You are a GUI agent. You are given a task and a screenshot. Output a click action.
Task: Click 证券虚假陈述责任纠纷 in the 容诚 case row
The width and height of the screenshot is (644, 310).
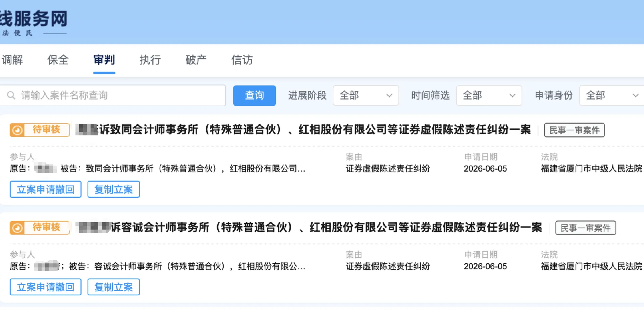click(x=388, y=266)
